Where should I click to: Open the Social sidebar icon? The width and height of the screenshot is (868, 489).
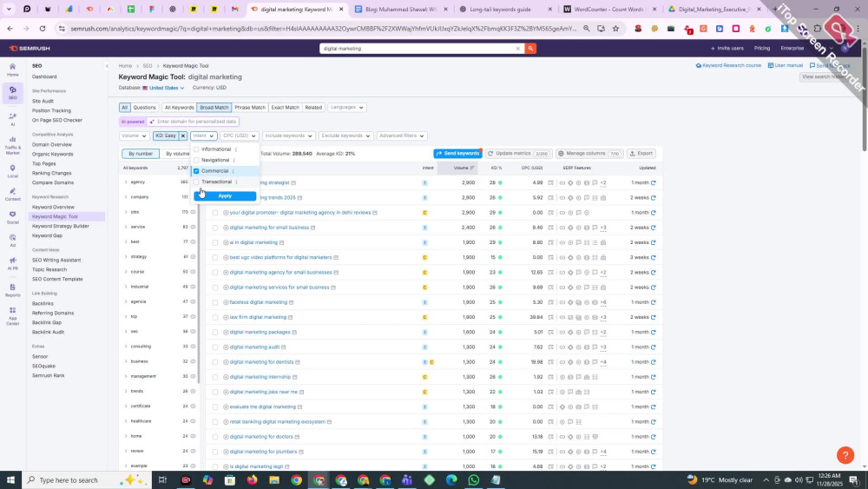point(12,218)
